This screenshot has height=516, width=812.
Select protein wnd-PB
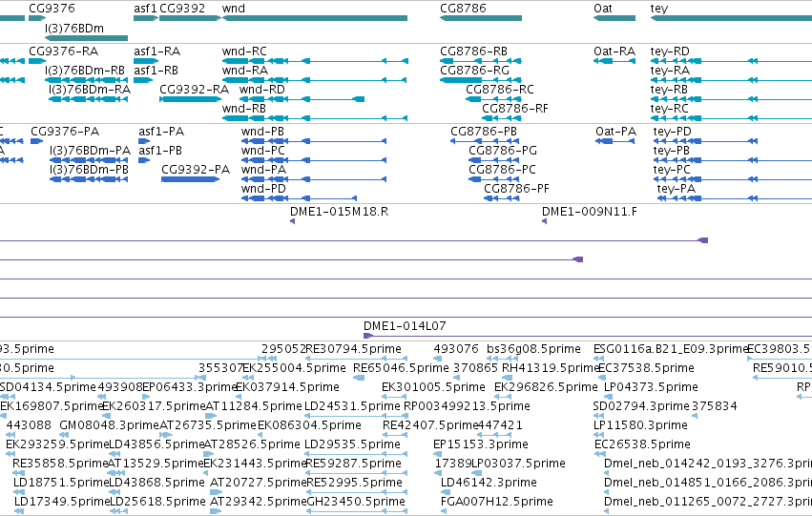[262, 132]
